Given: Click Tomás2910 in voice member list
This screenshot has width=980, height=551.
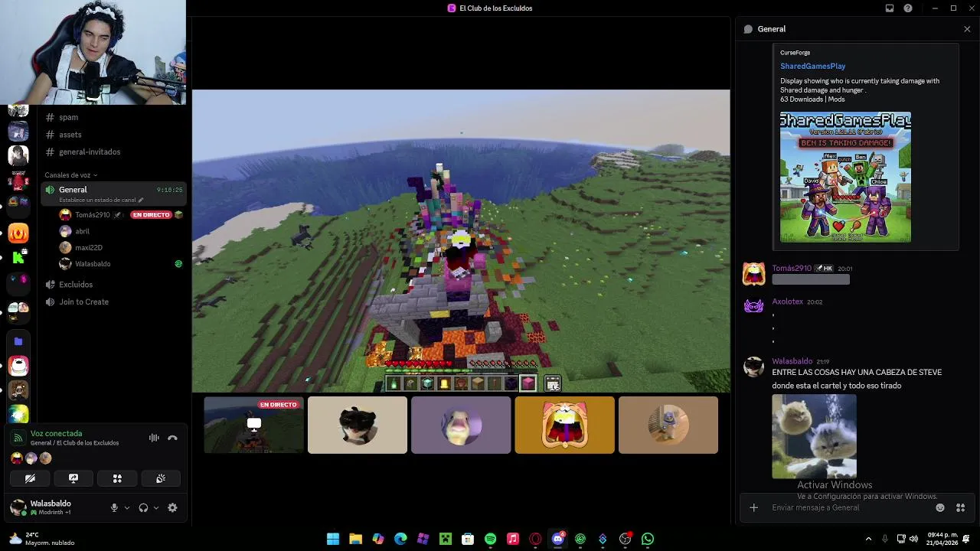Looking at the screenshot, I should point(92,215).
